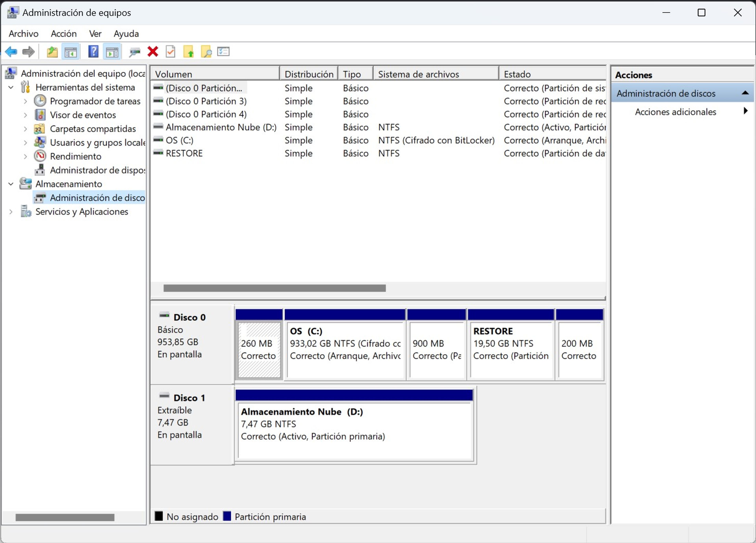Open the Acción menu
The height and width of the screenshot is (543, 756).
pyautogui.click(x=64, y=34)
